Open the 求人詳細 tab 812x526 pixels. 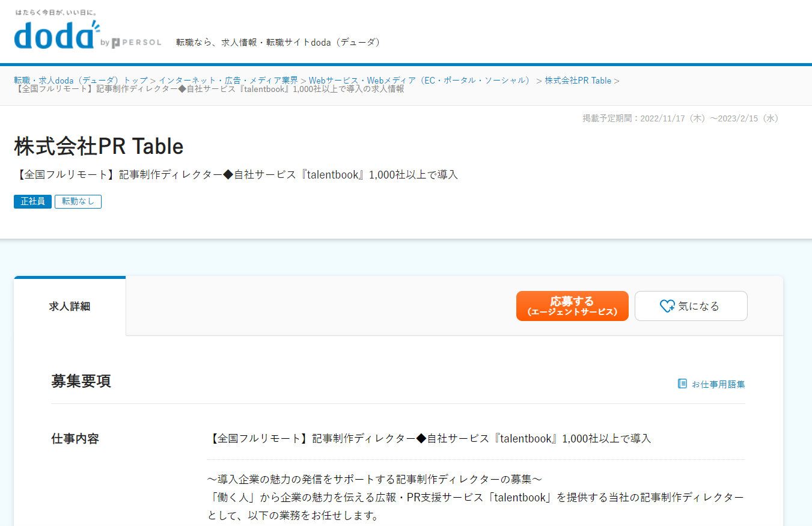pyautogui.click(x=70, y=306)
